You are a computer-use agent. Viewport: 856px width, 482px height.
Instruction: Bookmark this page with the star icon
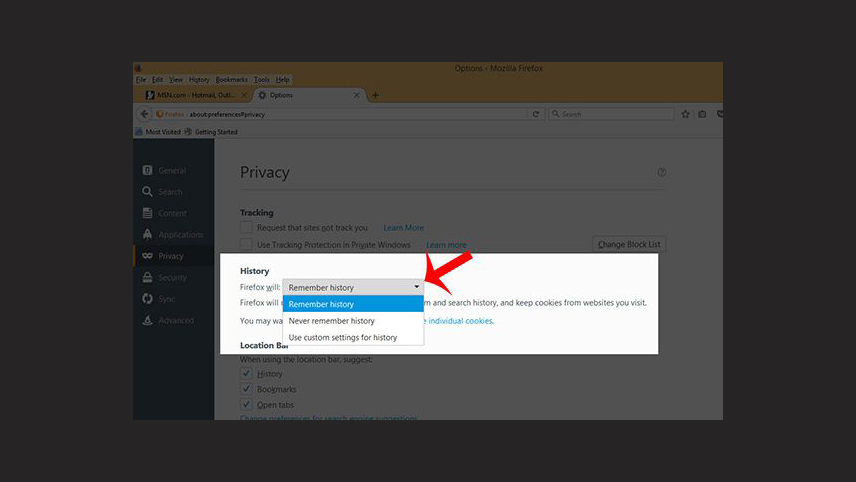click(685, 114)
